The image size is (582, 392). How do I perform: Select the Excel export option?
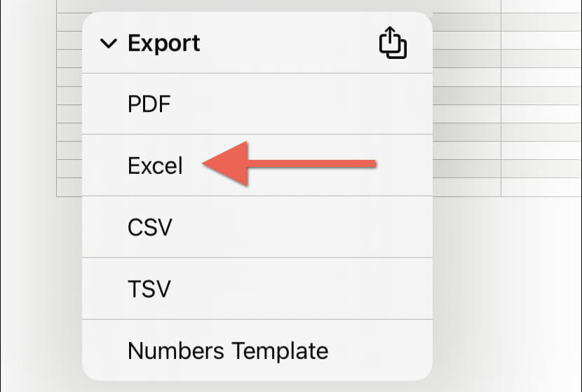click(x=257, y=165)
